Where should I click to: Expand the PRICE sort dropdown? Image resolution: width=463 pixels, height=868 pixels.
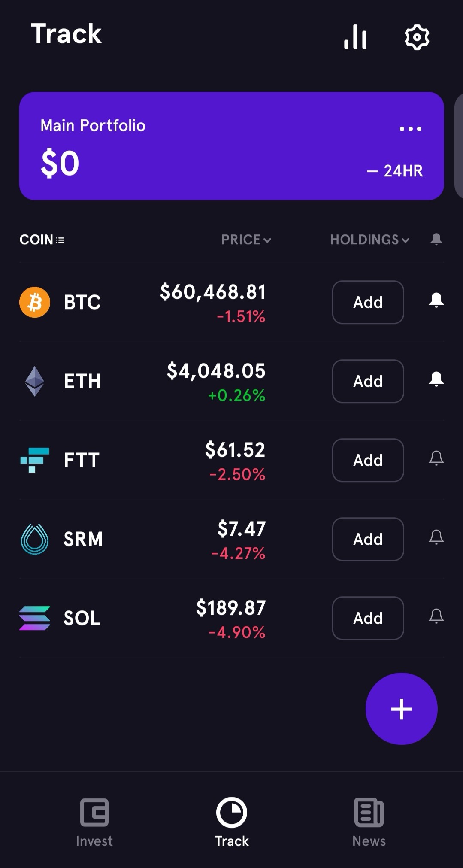[246, 240]
